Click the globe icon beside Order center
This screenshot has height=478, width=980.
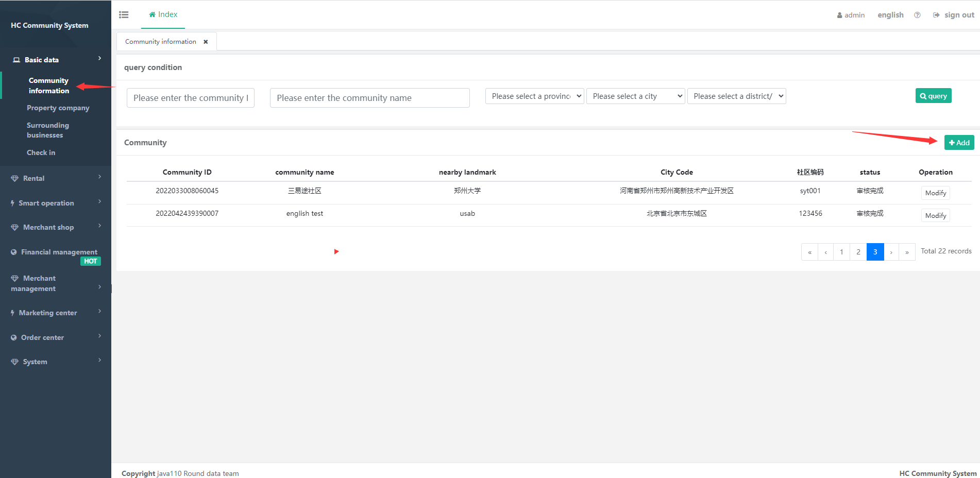coord(14,338)
